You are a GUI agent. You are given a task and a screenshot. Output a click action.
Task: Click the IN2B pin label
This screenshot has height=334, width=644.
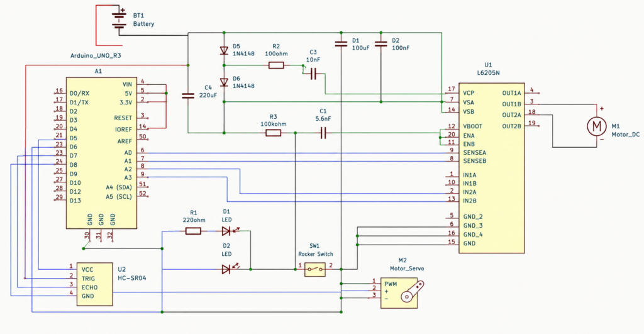[x=469, y=201]
